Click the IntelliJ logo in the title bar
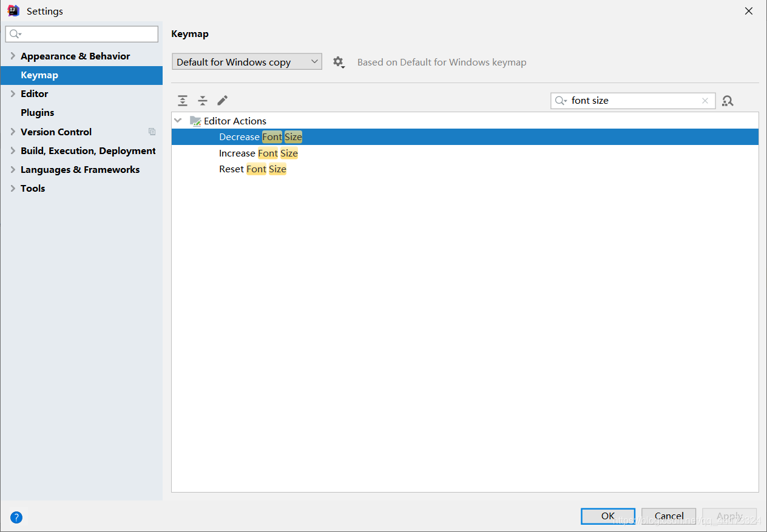 pos(13,10)
